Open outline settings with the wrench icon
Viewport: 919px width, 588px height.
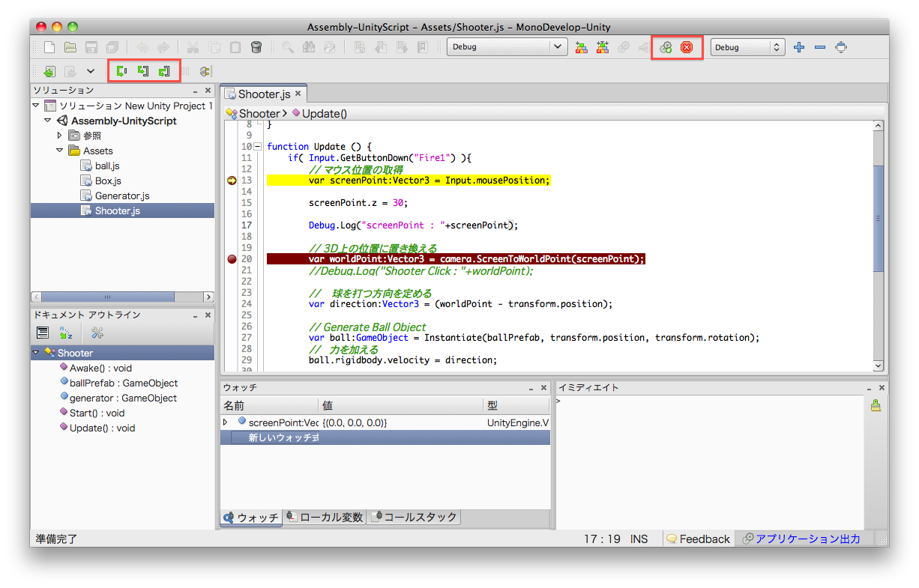click(x=97, y=333)
